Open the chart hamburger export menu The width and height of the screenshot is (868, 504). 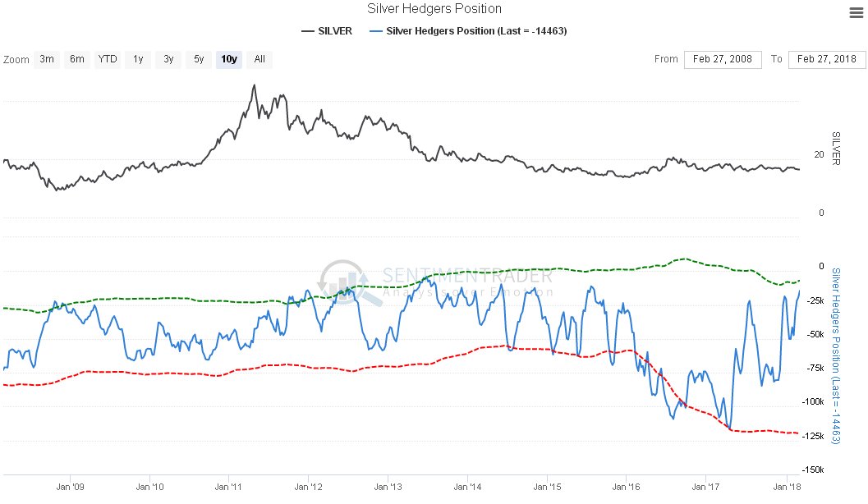(856, 13)
